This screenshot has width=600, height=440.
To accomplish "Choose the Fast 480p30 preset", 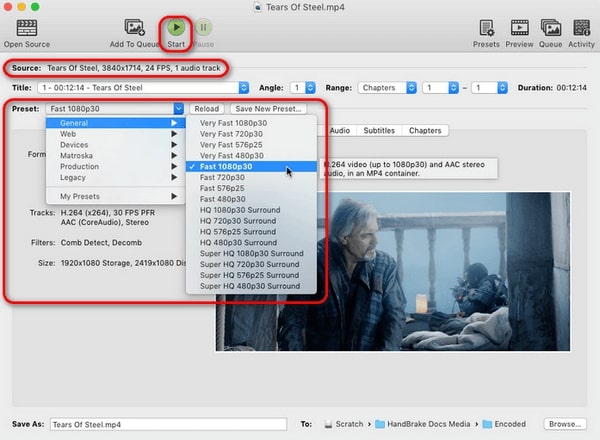I will (x=251, y=199).
